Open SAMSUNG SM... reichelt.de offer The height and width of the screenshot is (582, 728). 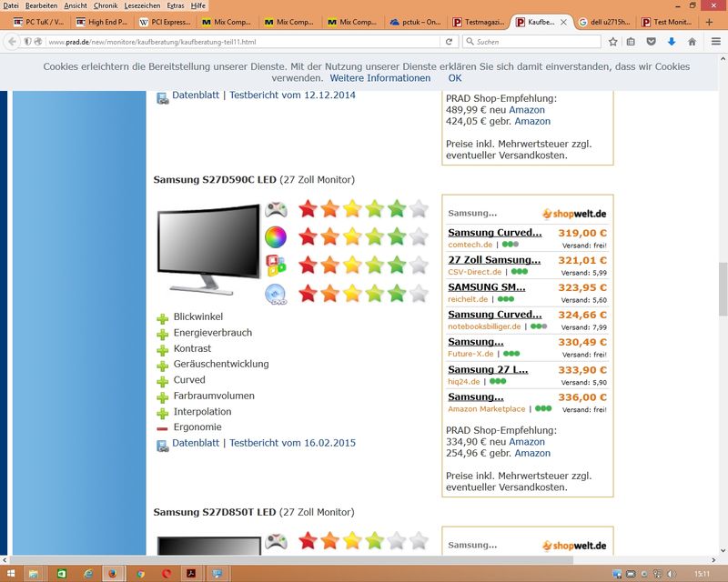[x=487, y=287]
